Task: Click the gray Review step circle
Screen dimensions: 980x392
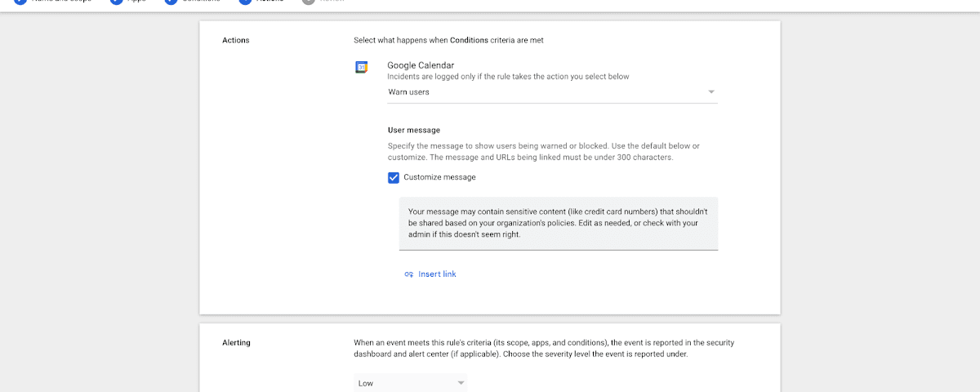Action: [x=307, y=2]
